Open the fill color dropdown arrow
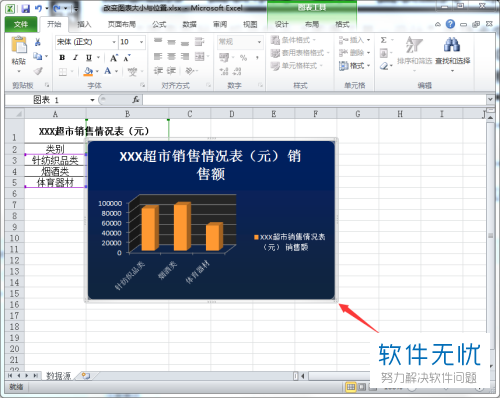This screenshot has width=500, height=398. click(97, 71)
